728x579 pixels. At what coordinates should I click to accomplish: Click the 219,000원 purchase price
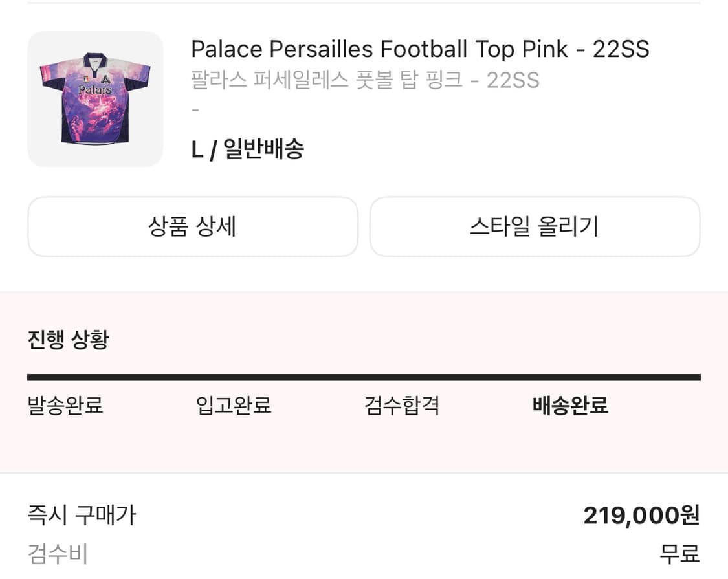(x=639, y=516)
